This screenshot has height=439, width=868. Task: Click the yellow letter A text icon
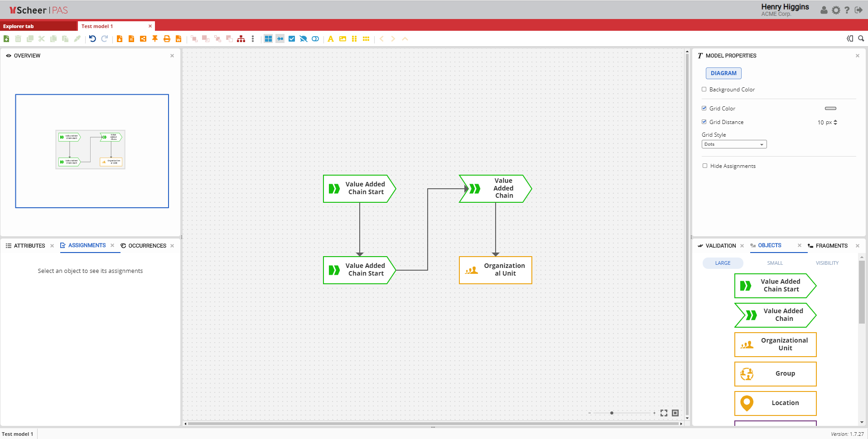331,39
